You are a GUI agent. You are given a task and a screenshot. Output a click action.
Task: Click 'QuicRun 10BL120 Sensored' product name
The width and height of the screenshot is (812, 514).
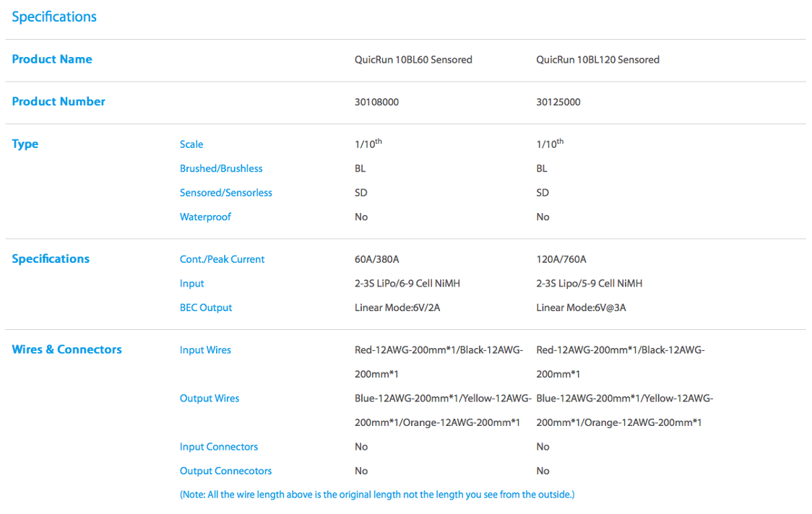tap(597, 60)
